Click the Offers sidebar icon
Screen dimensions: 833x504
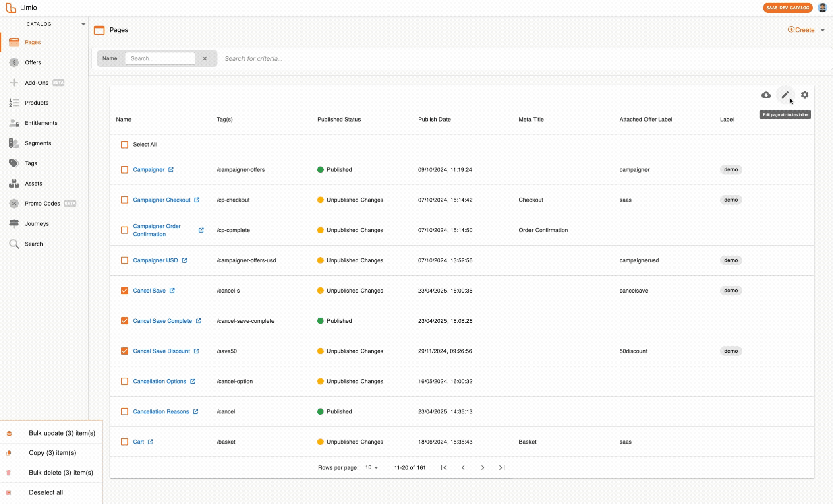(x=14, y=62)
